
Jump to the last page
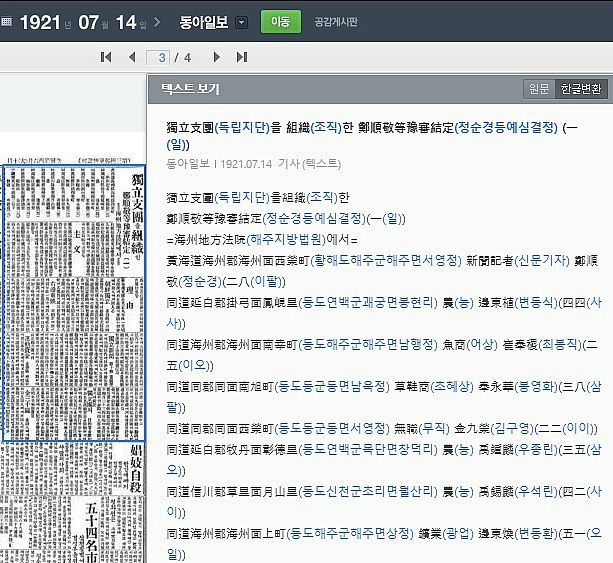click(x=242, y=57)
